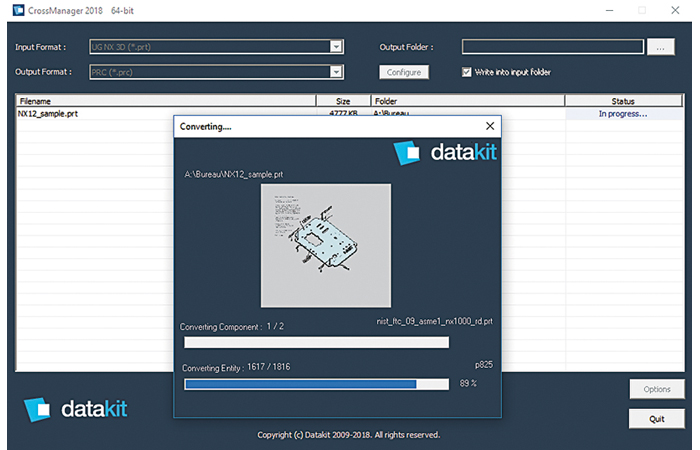Sort by the Size column header
Image resolution: width=700 pixels, height=450 pixels.
click(343, 101)
